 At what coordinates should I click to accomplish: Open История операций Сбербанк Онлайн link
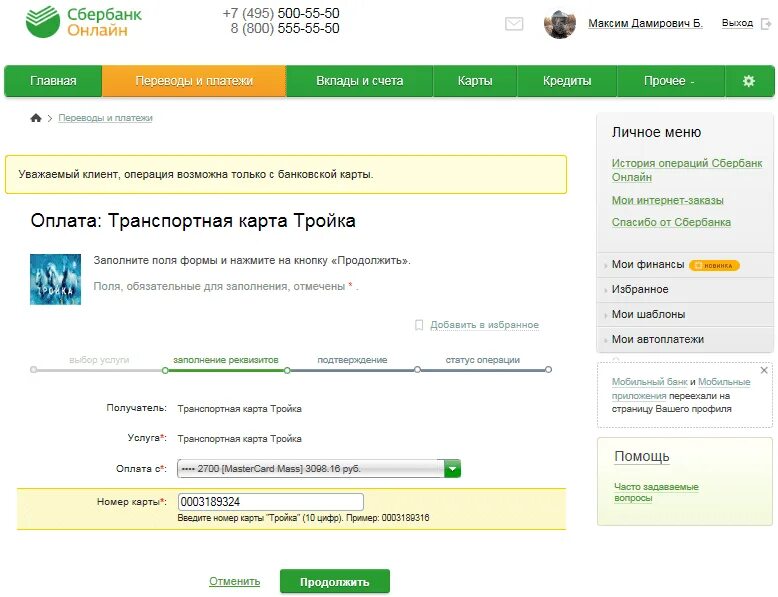[x=687, y=170]
